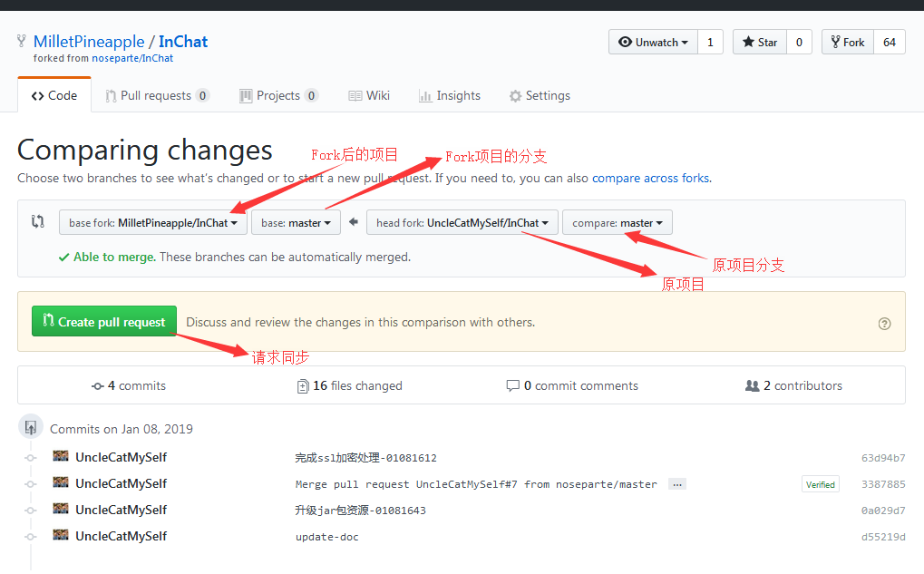Open the update-doc commit message

(x=327, y=537)
